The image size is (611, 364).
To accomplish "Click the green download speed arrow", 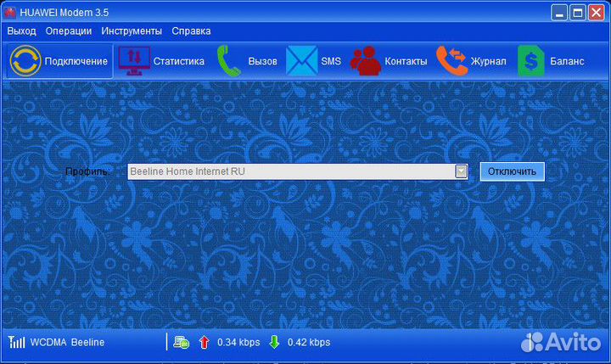I will (x=274, y=342).
